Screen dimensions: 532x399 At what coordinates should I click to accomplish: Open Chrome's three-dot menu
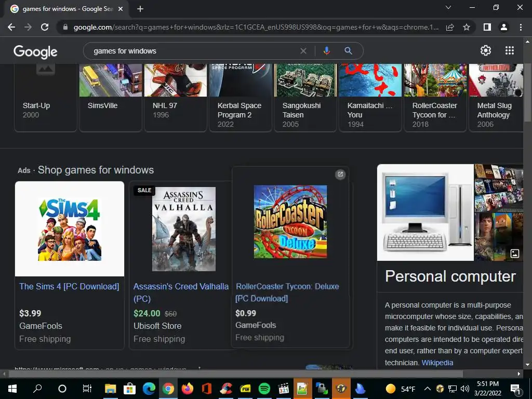(521, 27)
